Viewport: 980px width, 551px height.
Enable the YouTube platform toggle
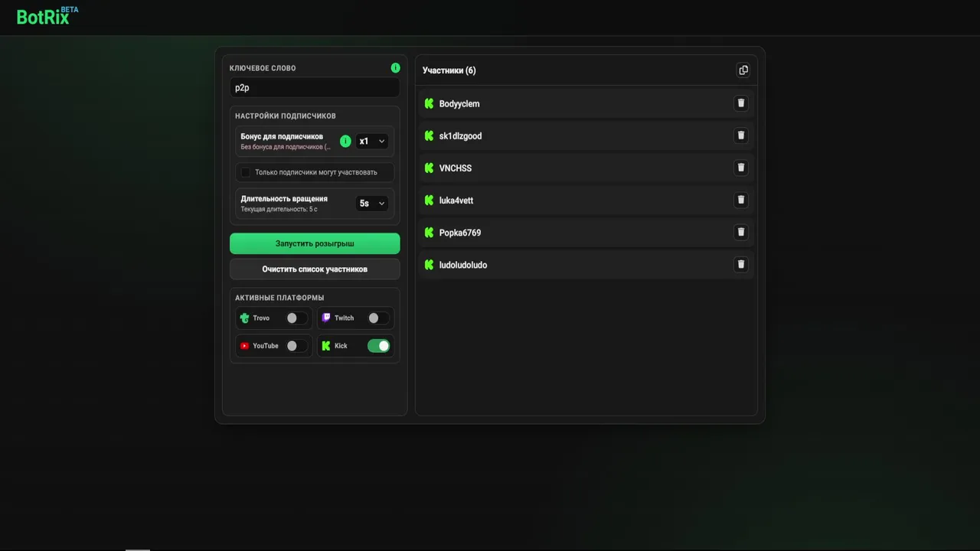(296, 346)
